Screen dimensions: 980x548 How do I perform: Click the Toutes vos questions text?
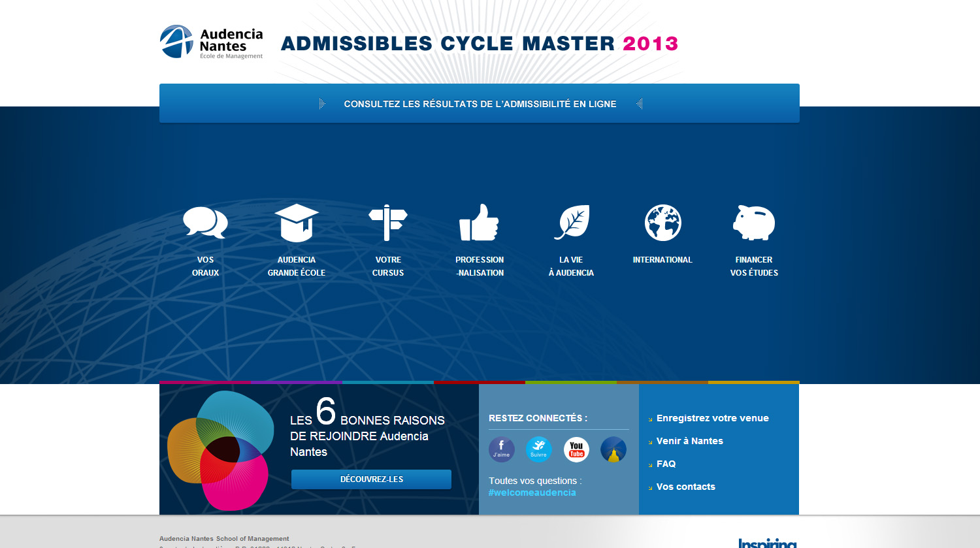[x=535, y=481]
